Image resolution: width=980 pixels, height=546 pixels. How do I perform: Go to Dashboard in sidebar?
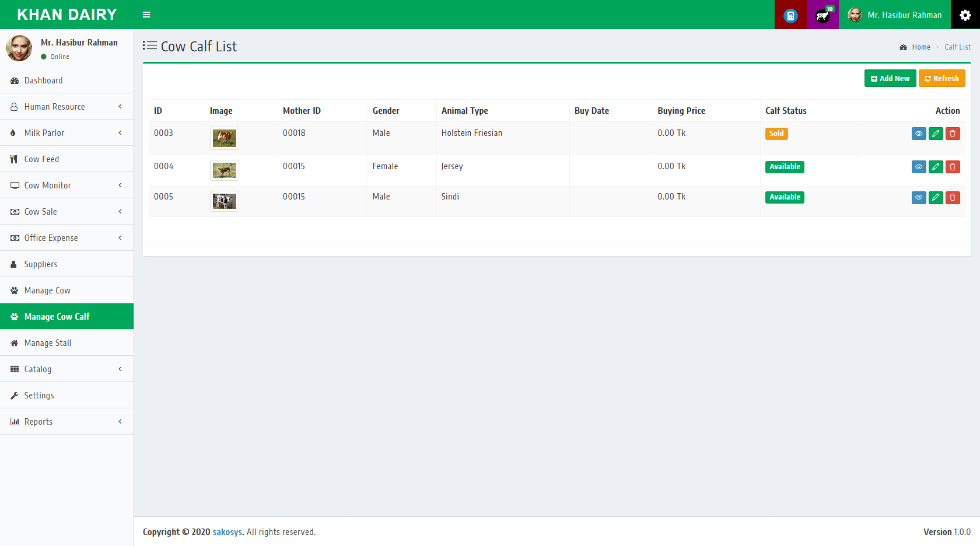pos(43,80)
